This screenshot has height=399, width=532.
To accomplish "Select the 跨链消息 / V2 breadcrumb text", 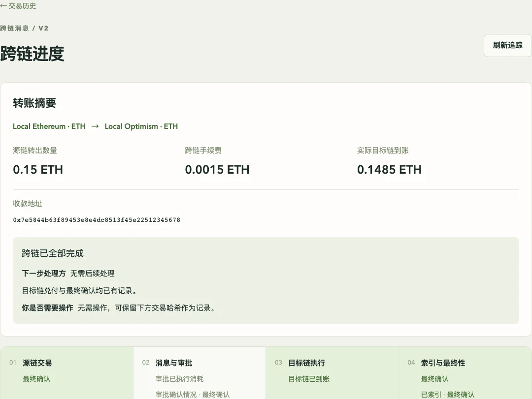I will tap(24, 28).
